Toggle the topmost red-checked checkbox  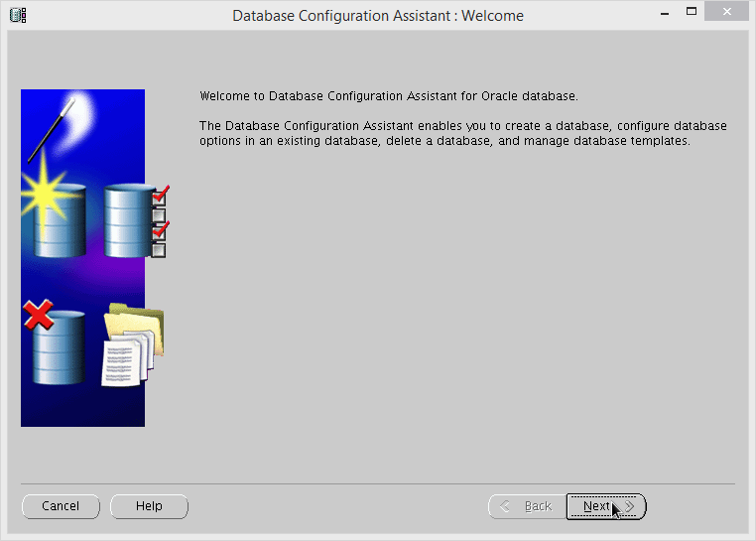coord(159,197)
